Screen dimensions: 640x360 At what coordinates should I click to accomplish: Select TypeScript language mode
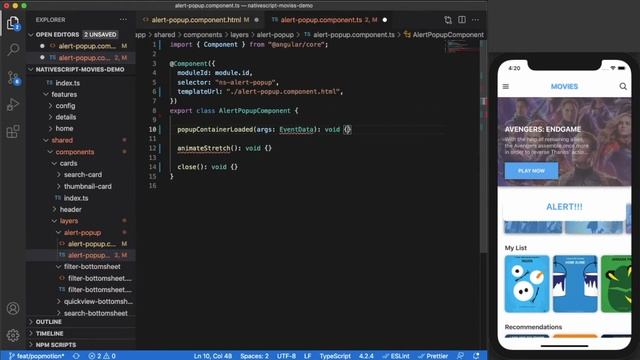[335, 356]
